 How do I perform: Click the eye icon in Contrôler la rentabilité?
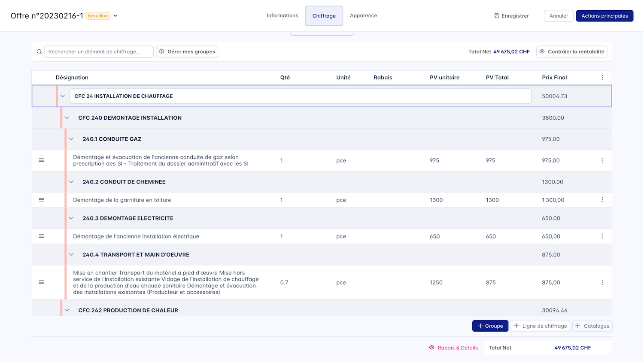pyautogui.click(x=542, y=51)
